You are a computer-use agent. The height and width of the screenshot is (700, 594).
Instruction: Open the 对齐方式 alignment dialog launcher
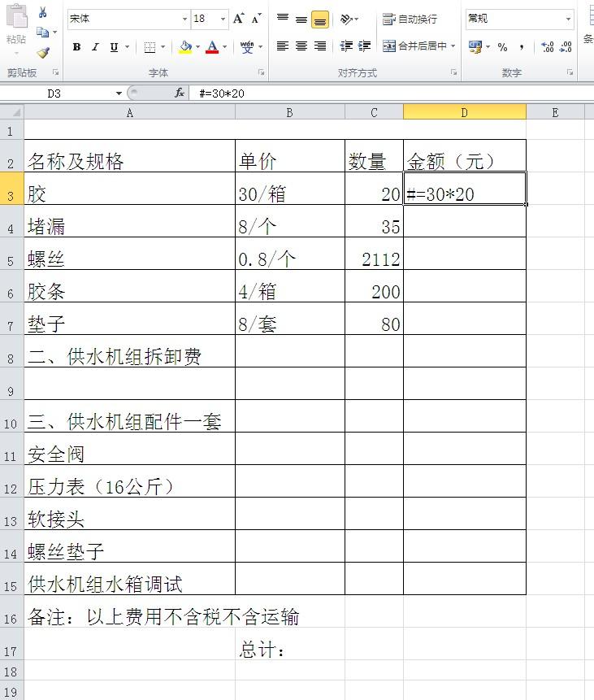tap(453, 72)
